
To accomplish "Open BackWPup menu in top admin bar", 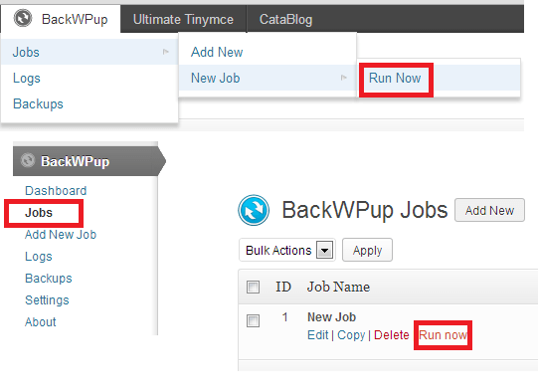I will 61,19.
